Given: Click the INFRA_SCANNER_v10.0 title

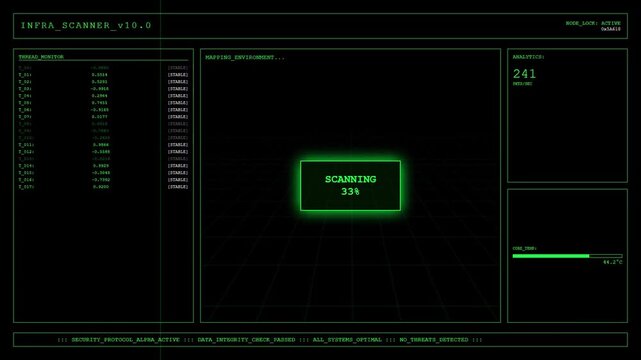Looking at the screenshot, I should click(x=86, y=25).
